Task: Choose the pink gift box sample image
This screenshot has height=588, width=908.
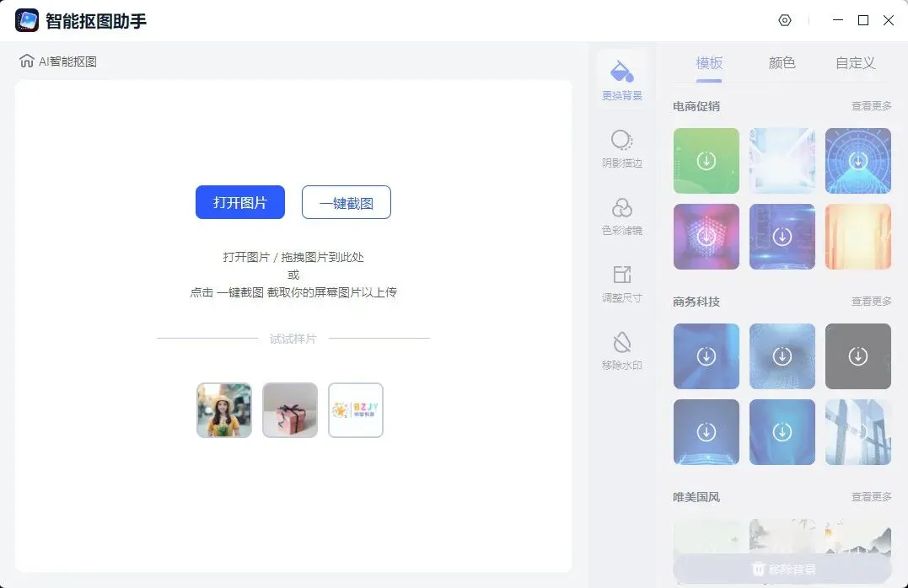Action: (290, 410)
